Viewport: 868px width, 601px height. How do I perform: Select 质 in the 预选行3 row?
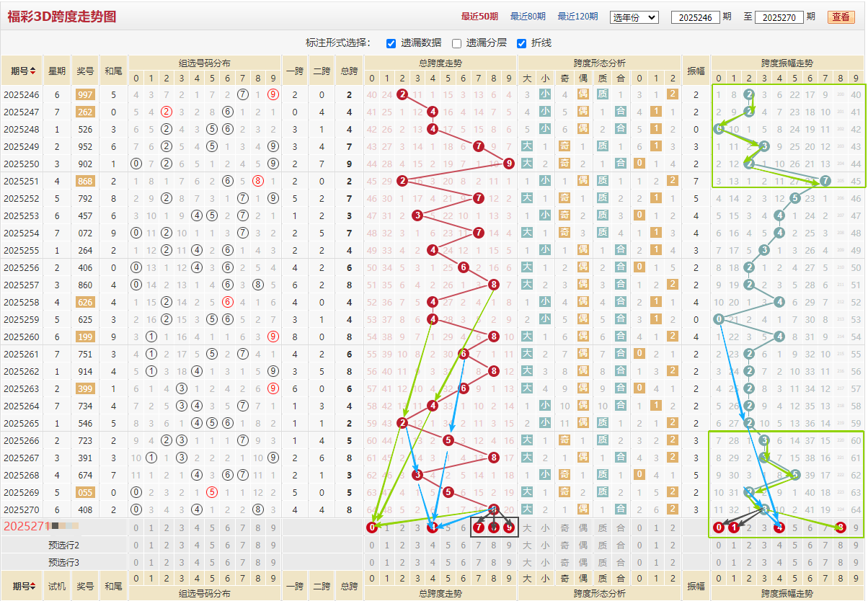602,562
